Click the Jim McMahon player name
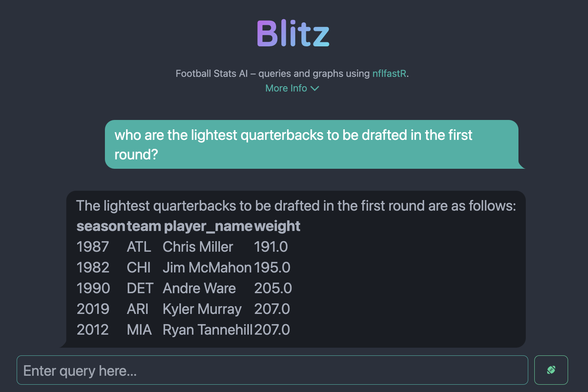The height and width of the screenshot is (392, 588). 207,268
